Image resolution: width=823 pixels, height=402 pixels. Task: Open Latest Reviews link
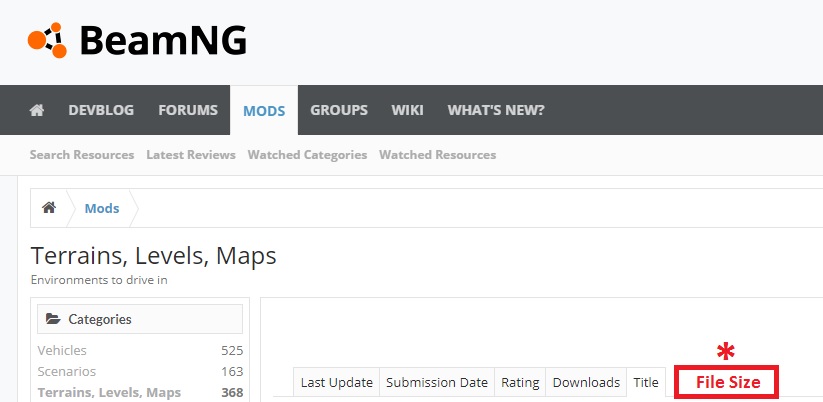pyautogui.click(x=191, y=155)
